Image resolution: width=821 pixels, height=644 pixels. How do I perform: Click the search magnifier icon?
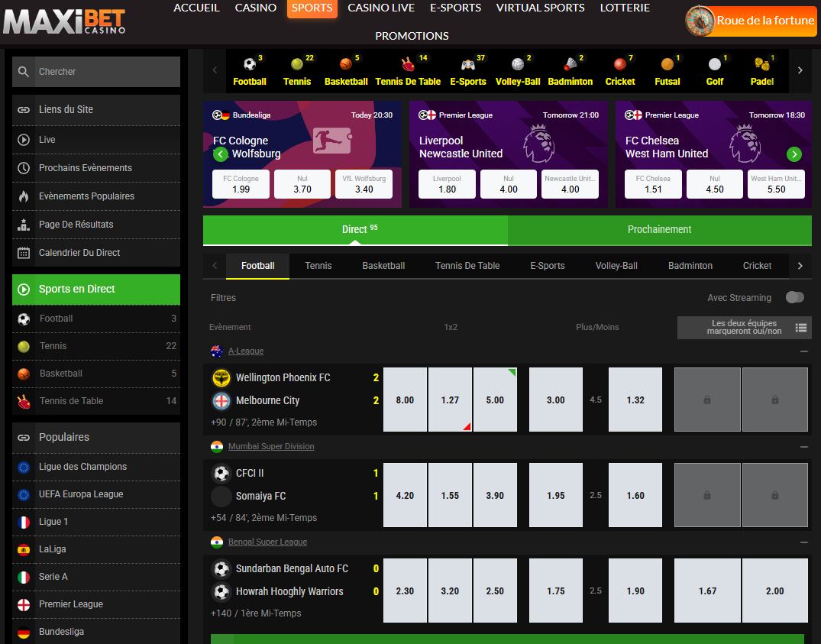pos(24,72)
